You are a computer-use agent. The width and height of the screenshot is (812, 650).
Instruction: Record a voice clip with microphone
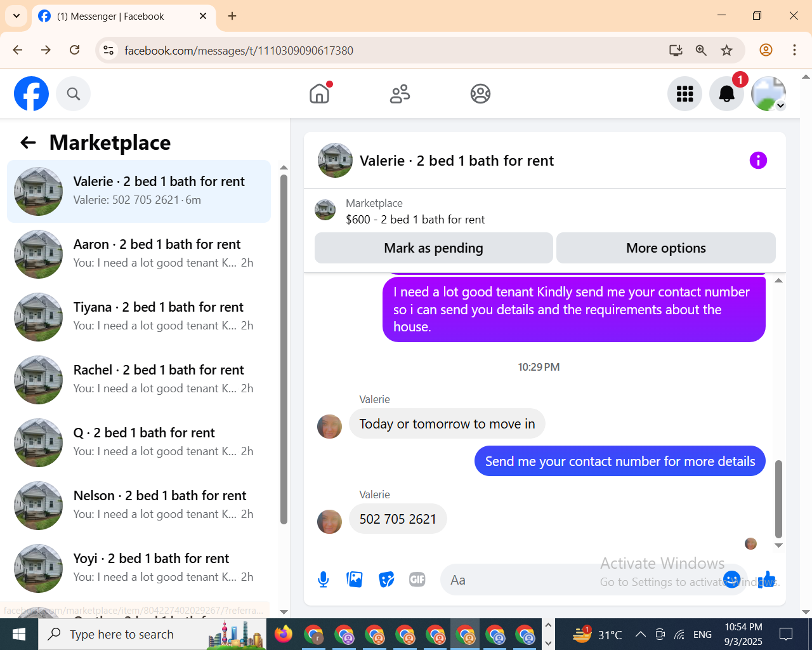324,580
